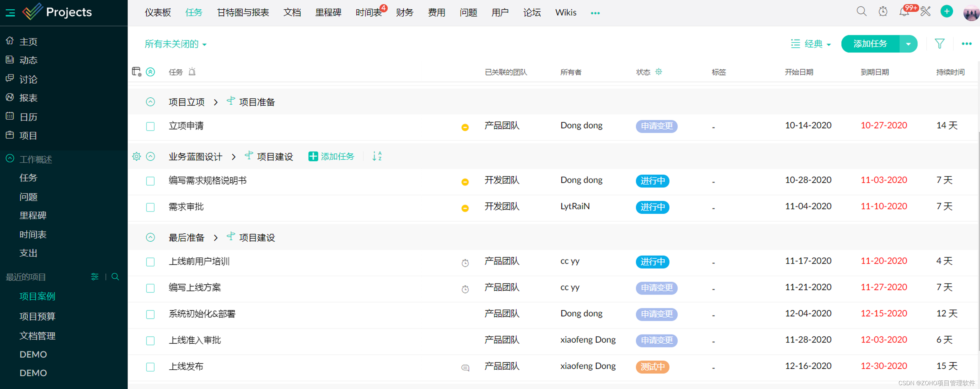The width and height of the screenshot is (980, 389).
Task: Check the 立项申请 task checkbox
Action: click(150, 126)
